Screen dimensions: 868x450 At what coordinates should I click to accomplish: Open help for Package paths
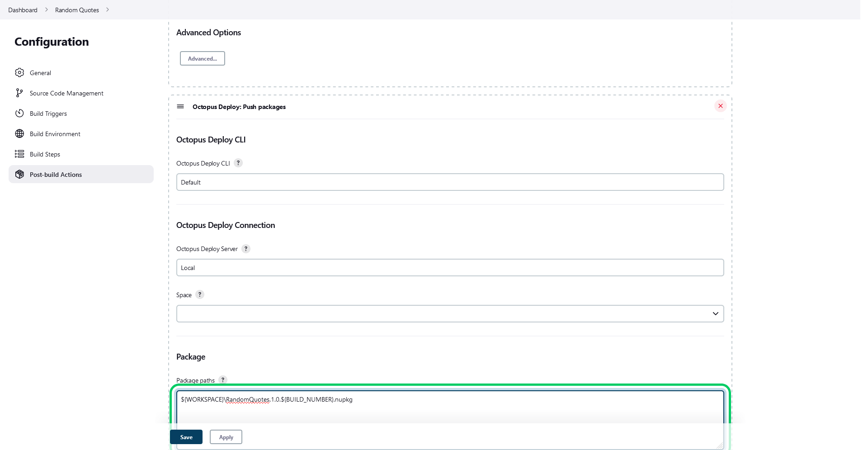pos(223,380)
